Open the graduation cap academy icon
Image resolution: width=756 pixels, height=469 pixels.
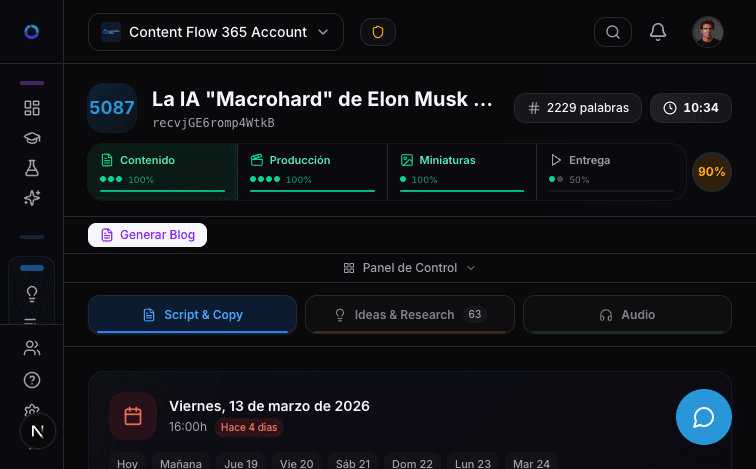click(x=32, y=138)
